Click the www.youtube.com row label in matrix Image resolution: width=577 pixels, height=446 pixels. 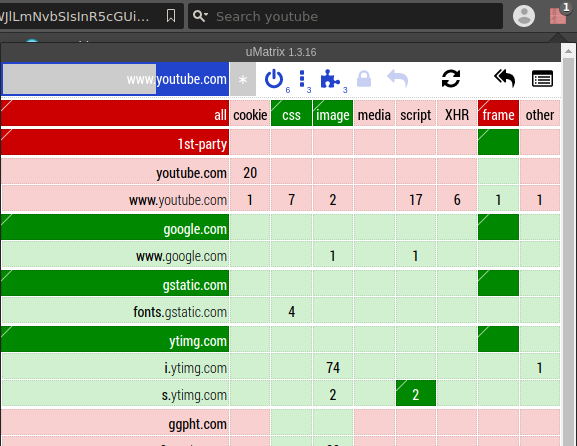coord(115,198)
